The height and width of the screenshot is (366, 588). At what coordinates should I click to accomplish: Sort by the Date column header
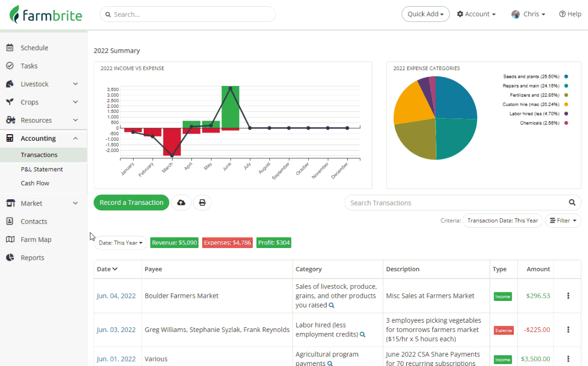pos(107,269)
